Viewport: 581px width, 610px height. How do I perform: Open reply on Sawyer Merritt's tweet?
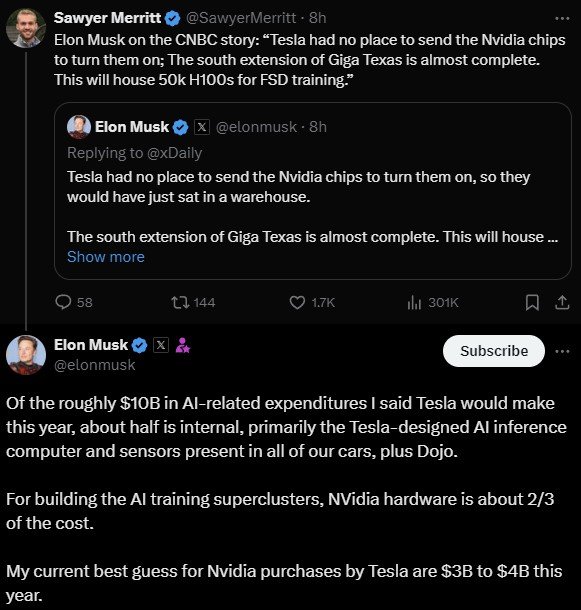[74, 302]
